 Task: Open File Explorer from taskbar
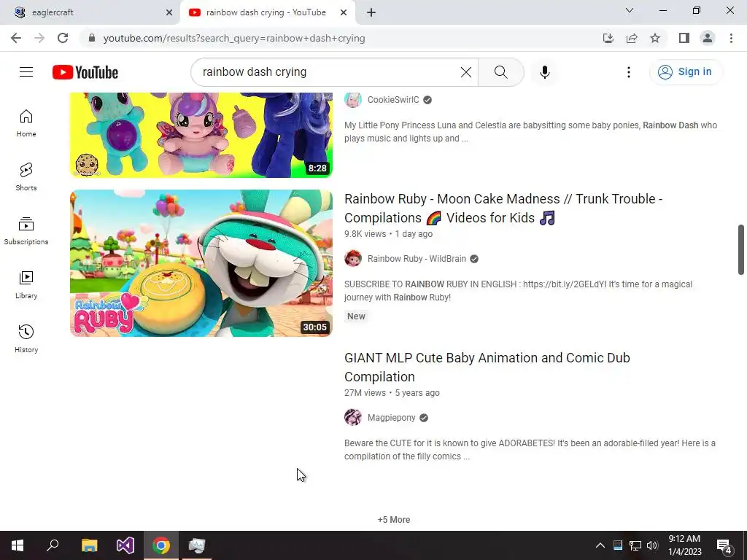point(89,545)
